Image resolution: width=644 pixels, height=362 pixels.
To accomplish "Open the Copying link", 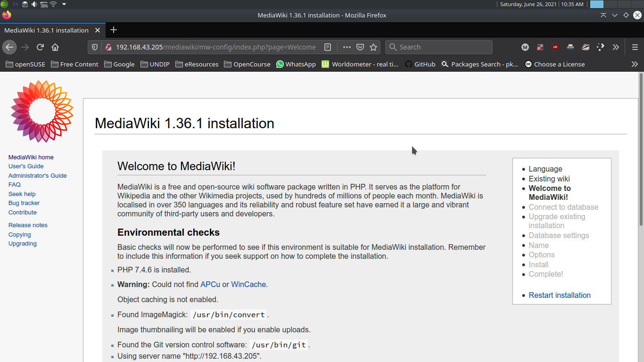I will click(x=20, y=235).
